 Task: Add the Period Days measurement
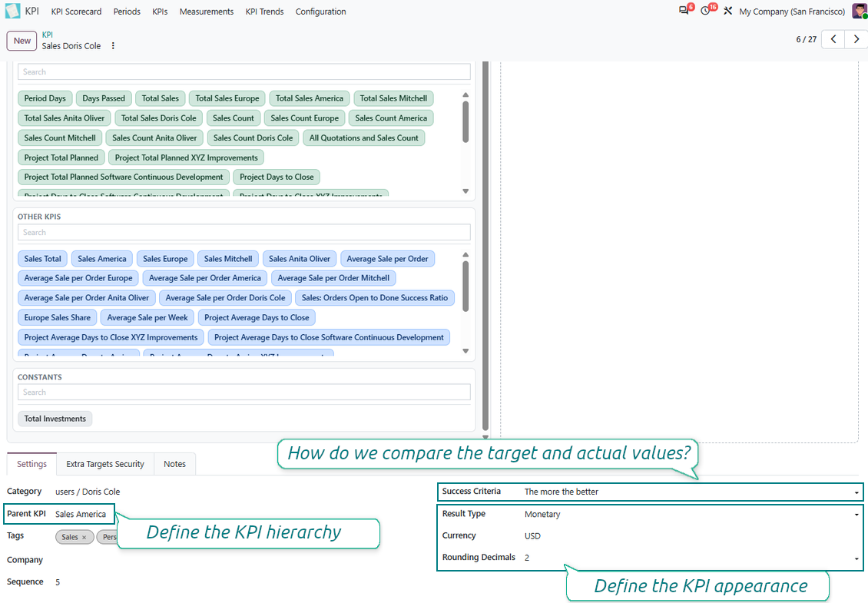pyautogui.click(x=45, y=98)
